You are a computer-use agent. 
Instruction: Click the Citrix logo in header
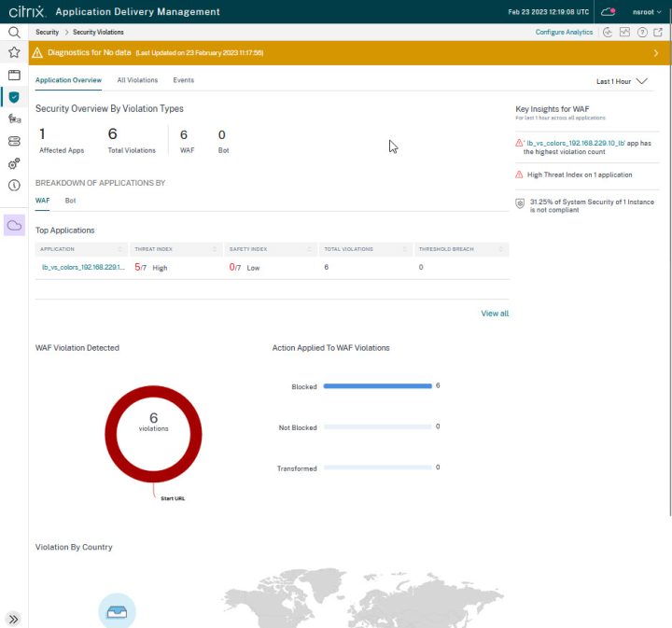click(26, 11)
